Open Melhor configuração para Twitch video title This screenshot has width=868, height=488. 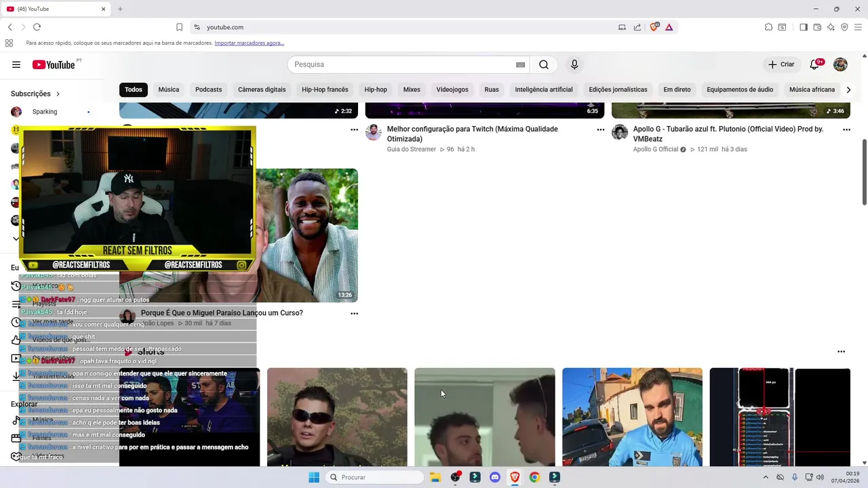(x=473, y=134)
